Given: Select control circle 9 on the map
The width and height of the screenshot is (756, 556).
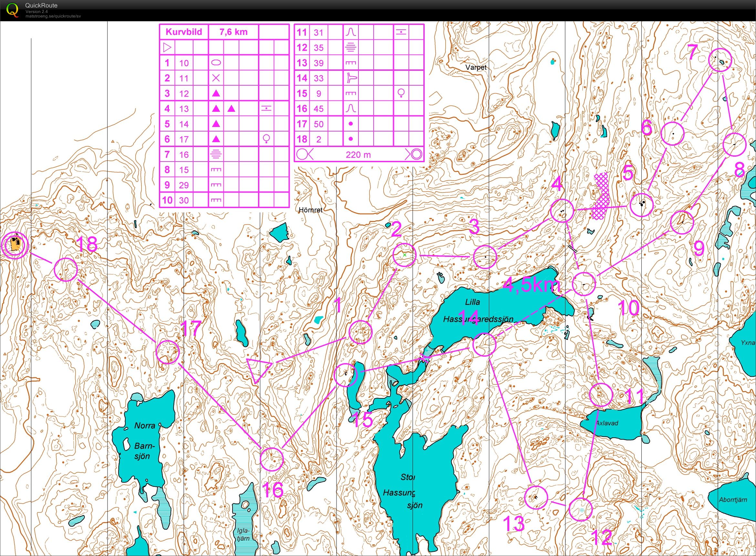Looking at the screenshot, I should (x=682, y=222).
